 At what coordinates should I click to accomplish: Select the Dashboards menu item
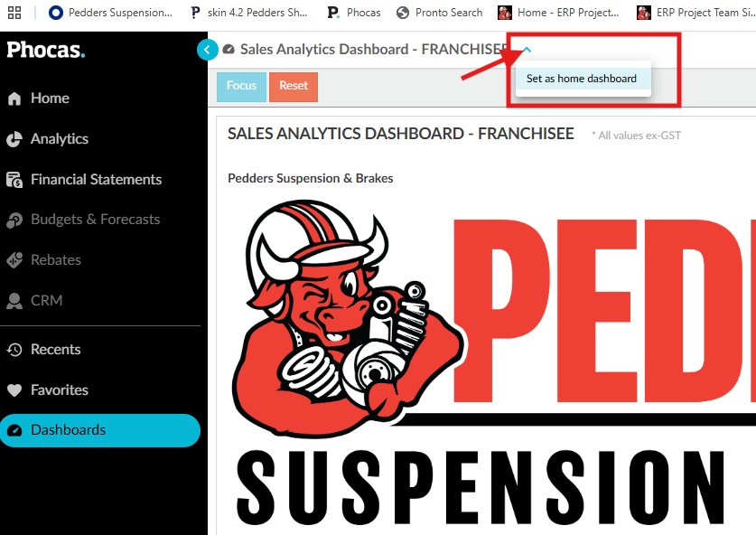coord(100,430)
